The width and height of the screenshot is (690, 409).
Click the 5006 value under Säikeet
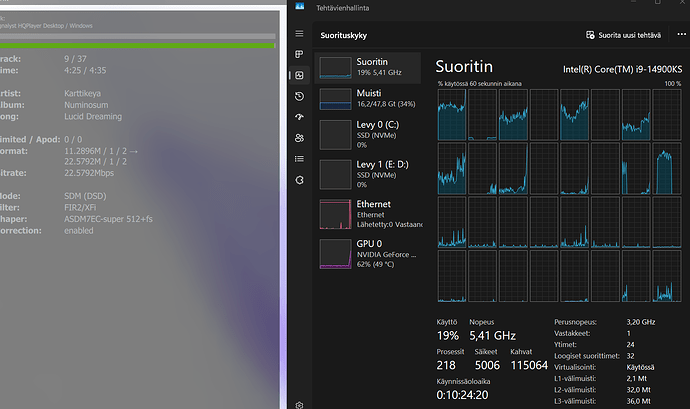point(487,365)
